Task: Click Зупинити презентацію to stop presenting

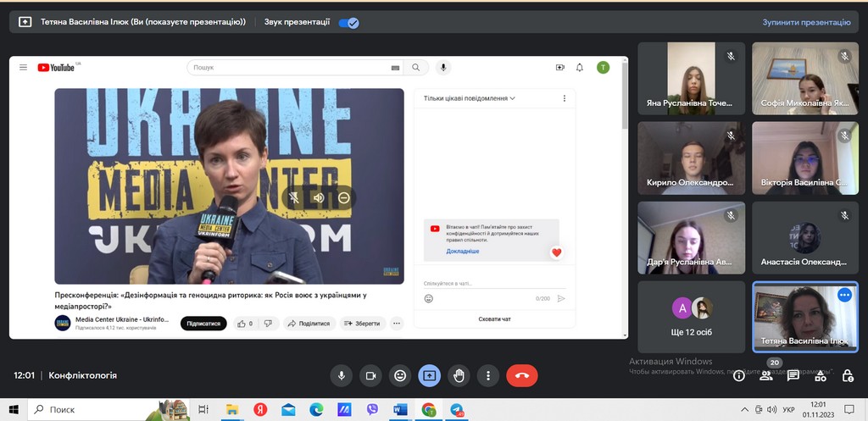Action: pos(805,23)
